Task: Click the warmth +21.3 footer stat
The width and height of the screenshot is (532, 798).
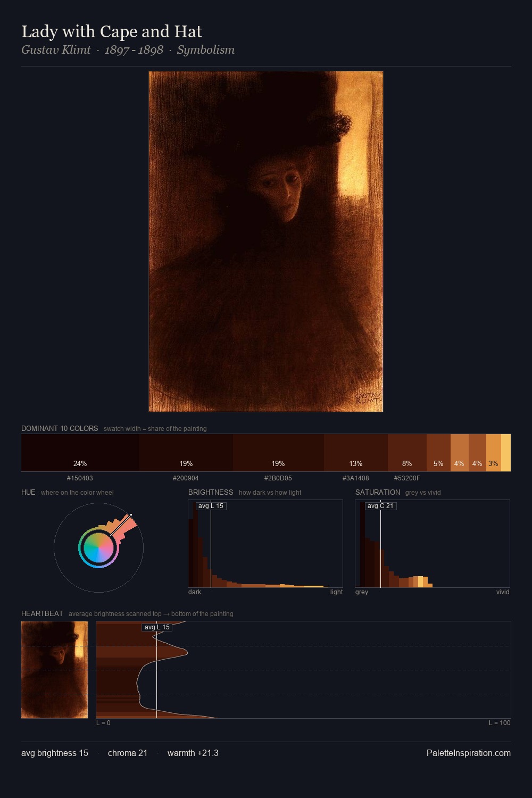Action: (x=193, y=753)
